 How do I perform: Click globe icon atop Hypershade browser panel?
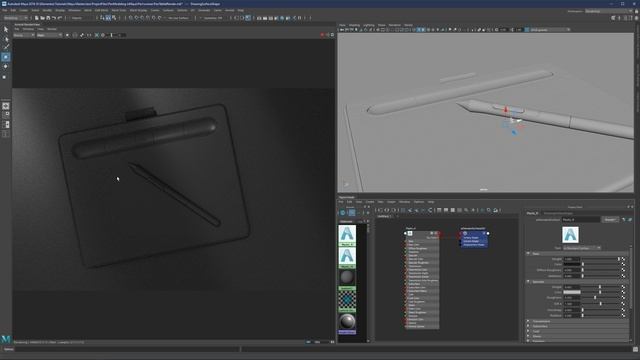click(343, 213)
